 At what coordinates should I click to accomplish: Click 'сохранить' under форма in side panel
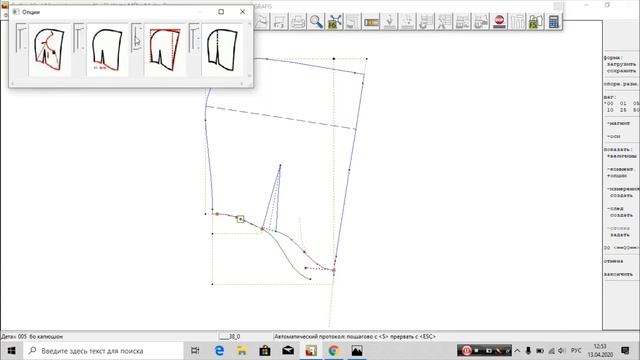click(x=621, y=71)
